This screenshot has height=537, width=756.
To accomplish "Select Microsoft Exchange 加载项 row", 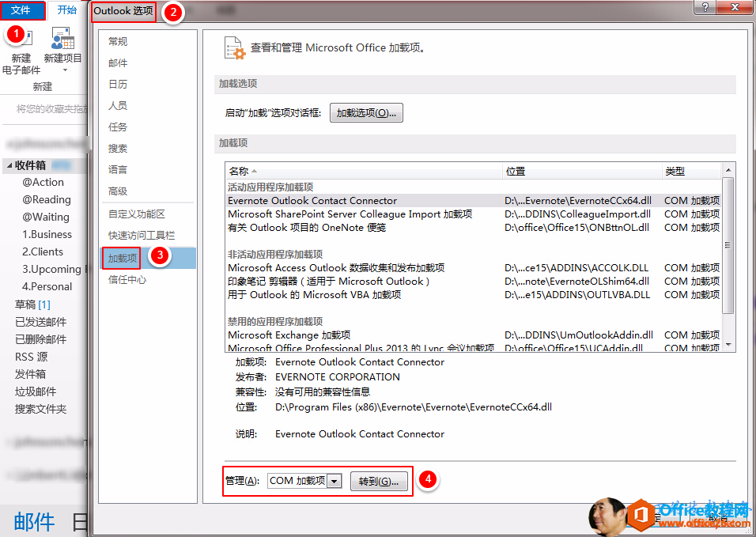I will [x=474, y=335].
